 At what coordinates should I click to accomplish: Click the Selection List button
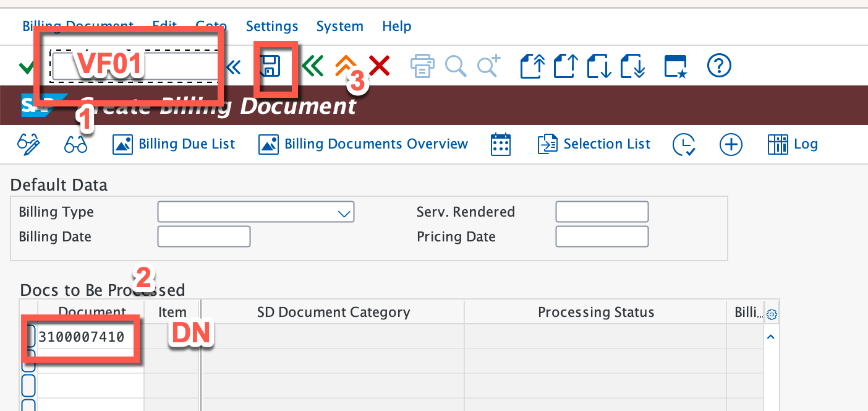point(594,144)
